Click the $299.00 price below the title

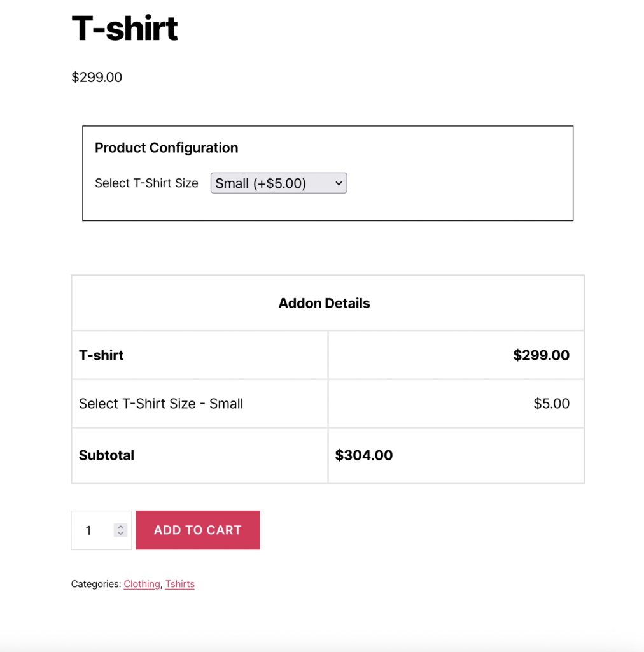pos(97,78)
